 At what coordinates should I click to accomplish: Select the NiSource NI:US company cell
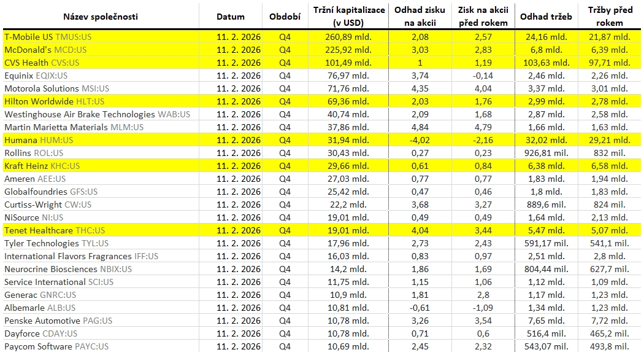34,217
